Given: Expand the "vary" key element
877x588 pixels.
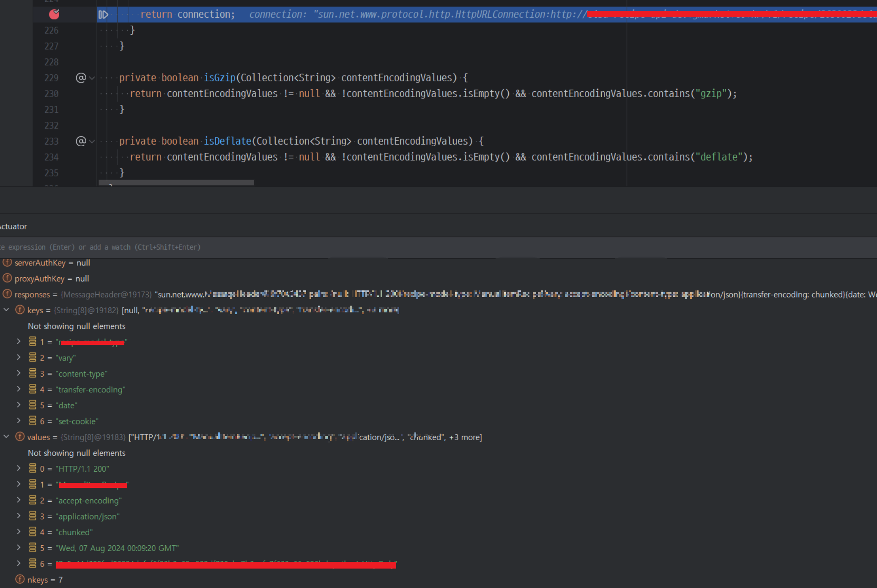Looking at the screenshot, I should click(19, 358).
